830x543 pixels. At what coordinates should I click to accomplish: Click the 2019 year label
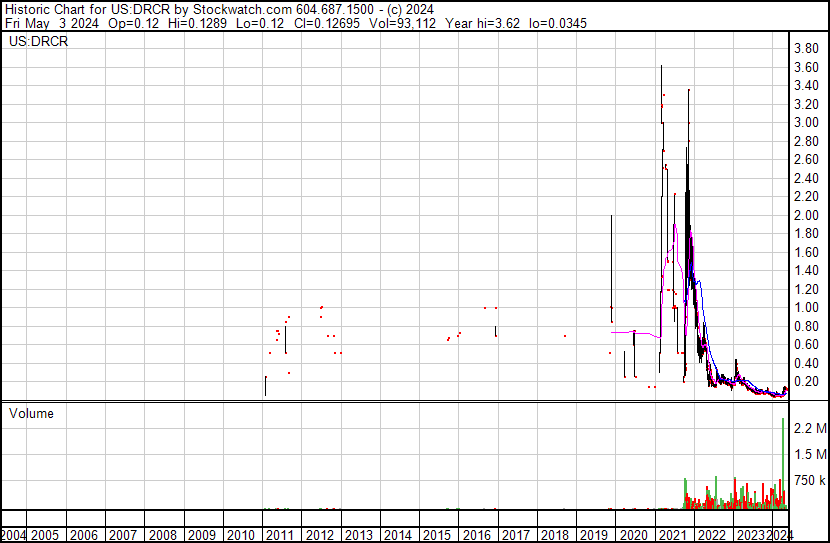pos(592,535)
